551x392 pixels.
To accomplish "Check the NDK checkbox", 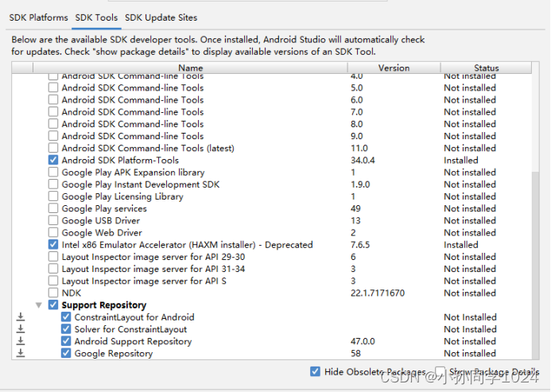I will point(53,293).
